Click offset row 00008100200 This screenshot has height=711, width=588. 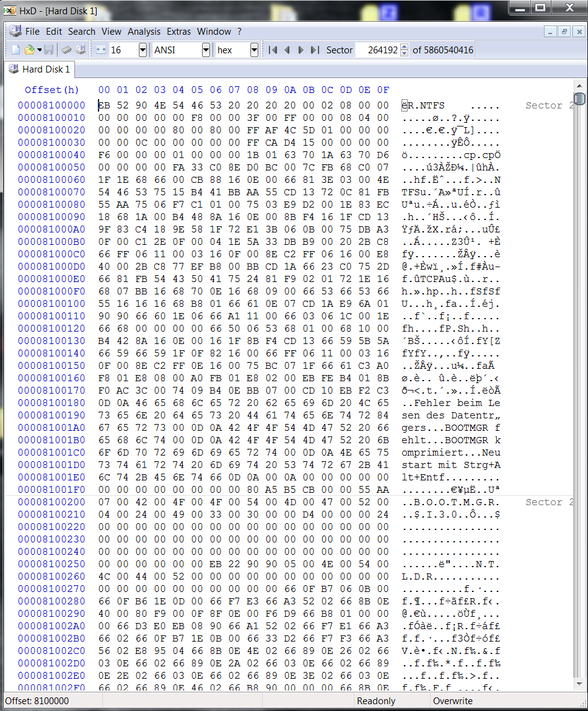pyautogui.click(x=51, y=502)
